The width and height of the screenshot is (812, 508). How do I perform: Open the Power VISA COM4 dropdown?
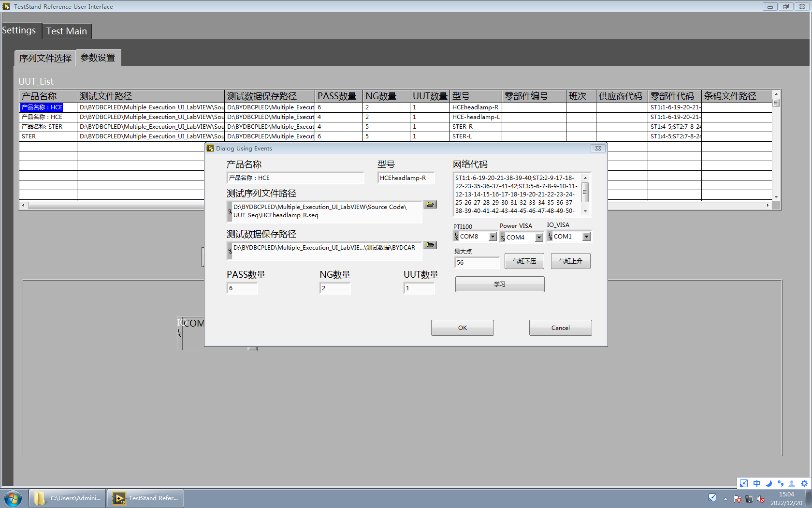coord(539,238)
